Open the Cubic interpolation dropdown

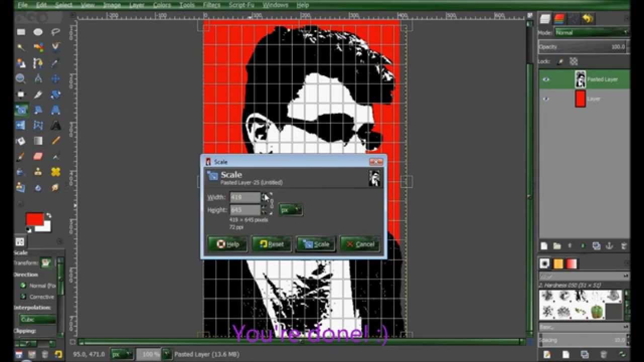[x=38, y=319]
